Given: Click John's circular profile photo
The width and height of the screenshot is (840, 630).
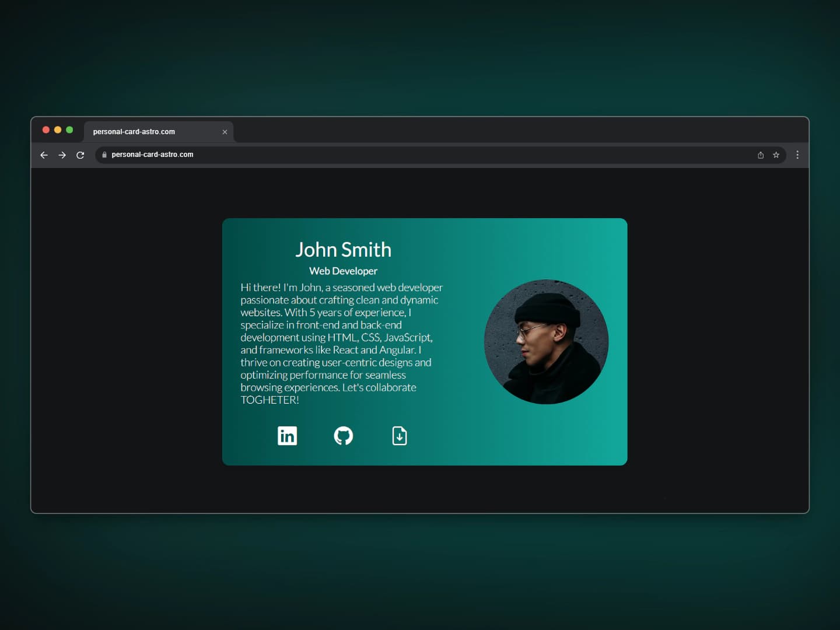Looking at the screenshot, I should [x=547, y=341].
